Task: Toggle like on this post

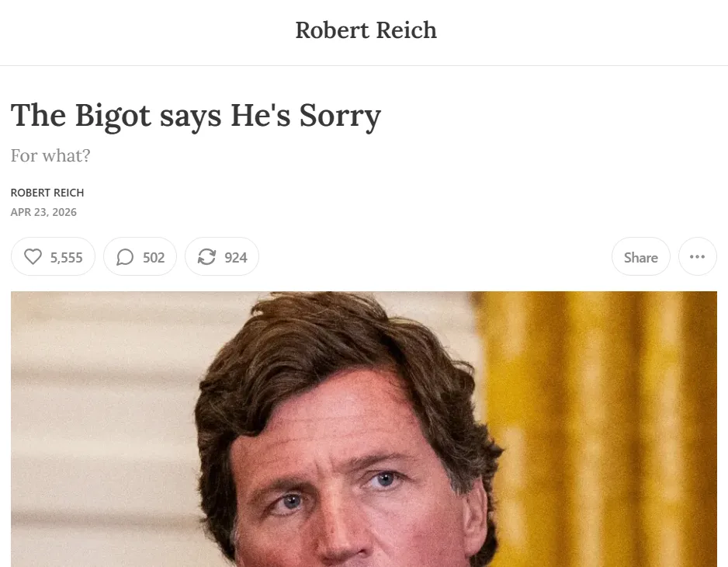Action: [53, 256]
